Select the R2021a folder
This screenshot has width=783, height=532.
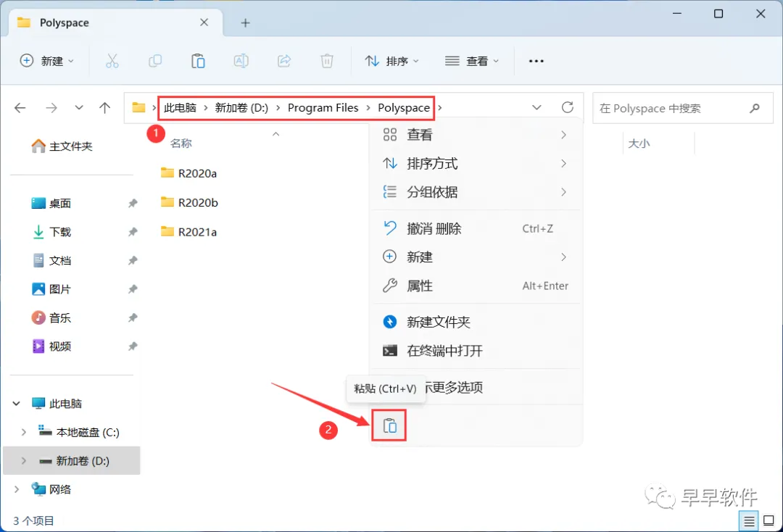point(188,231)
